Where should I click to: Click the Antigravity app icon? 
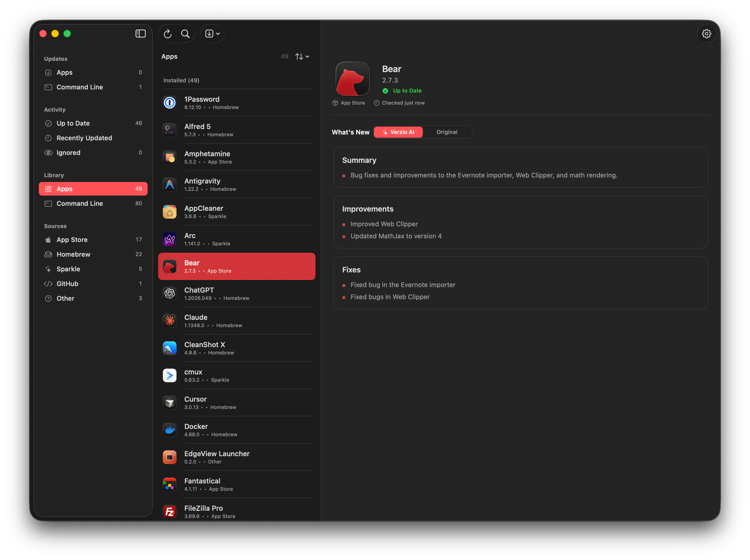click(169, 184)
